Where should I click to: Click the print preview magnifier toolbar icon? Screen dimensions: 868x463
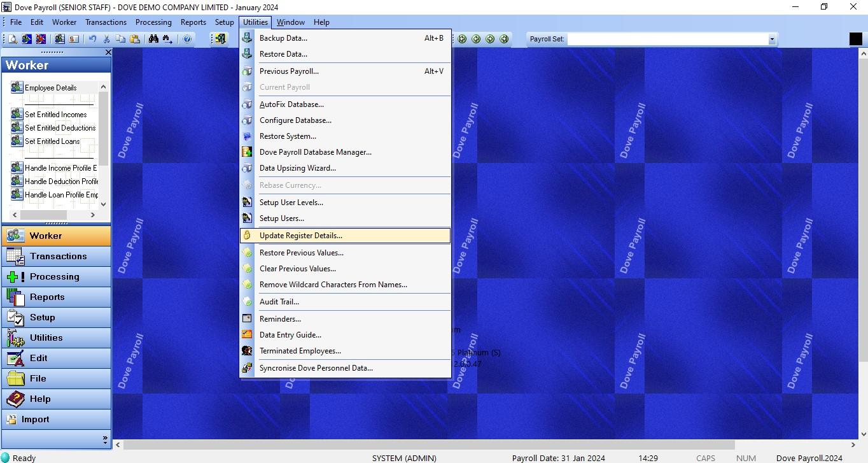click(12, 39)
